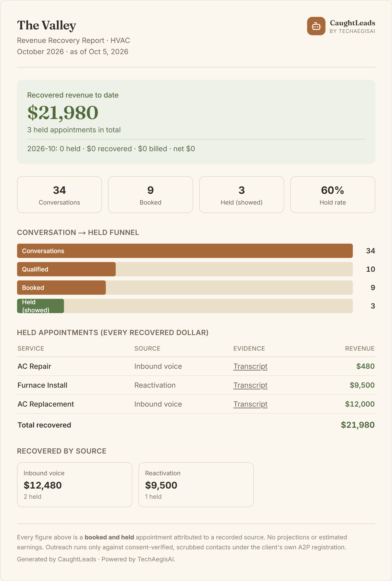This screenshot has width=392, height=581.
Task: Click the "CaughtLeads" brand name text
Action: (352, 23)
